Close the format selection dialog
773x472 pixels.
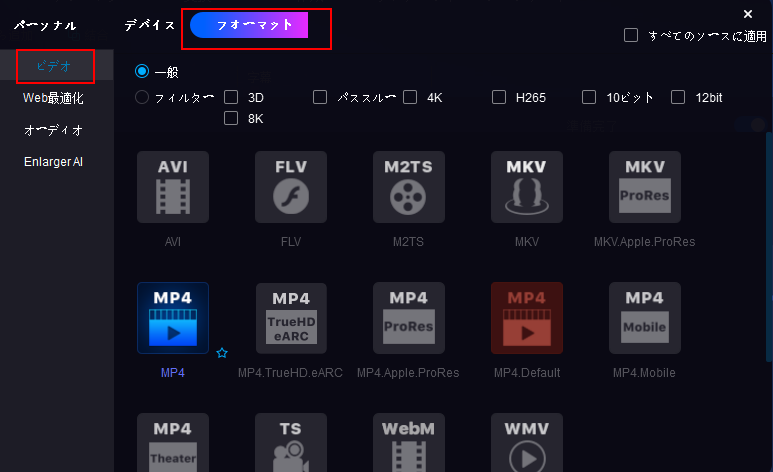click(748, 14)
